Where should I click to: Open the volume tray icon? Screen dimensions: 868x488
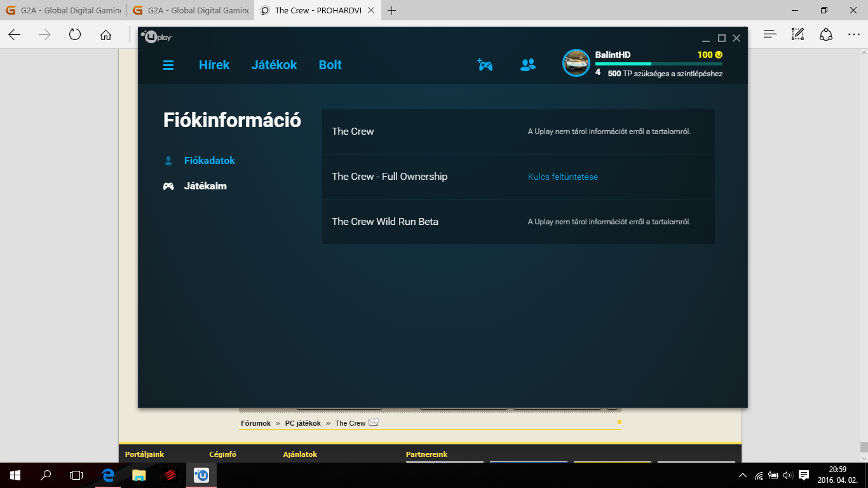click(788, 475)
